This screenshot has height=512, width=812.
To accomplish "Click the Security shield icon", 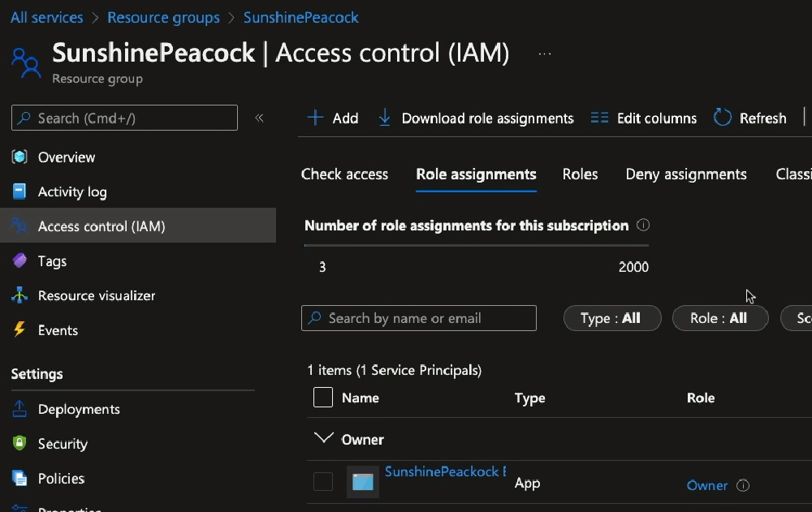I will pyautogui.click(x=19, y=443).
